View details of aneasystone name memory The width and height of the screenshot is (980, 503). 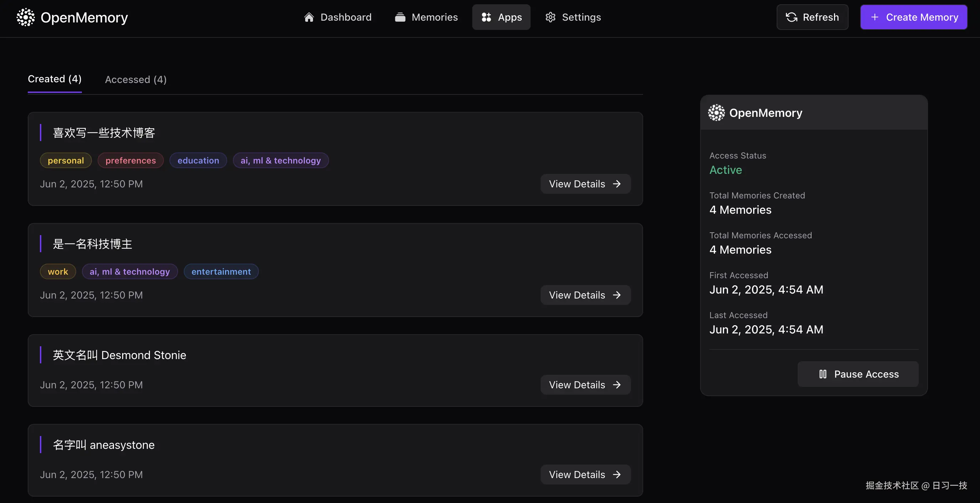tap(585, 475)
